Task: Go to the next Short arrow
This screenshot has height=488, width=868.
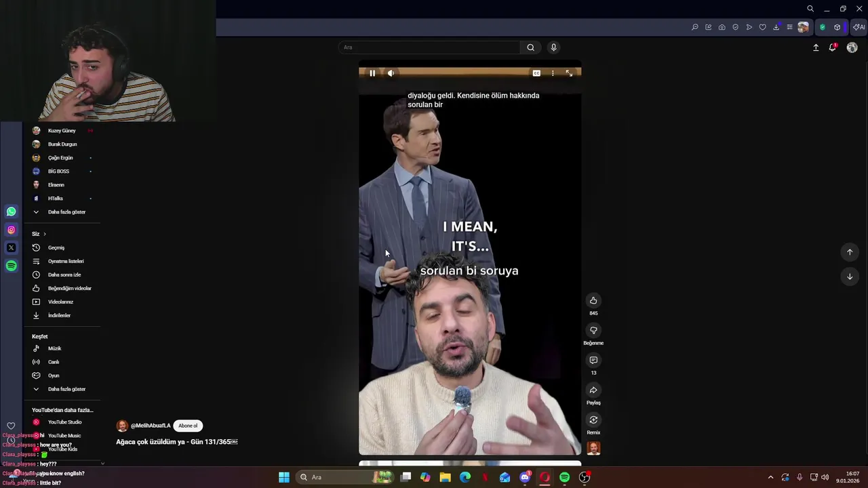Action: pyautogui.click(x=850, y=277)
